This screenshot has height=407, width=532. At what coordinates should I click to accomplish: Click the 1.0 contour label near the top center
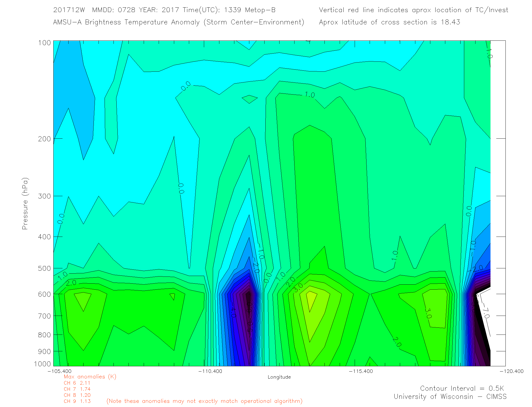[x=309, y=95]
